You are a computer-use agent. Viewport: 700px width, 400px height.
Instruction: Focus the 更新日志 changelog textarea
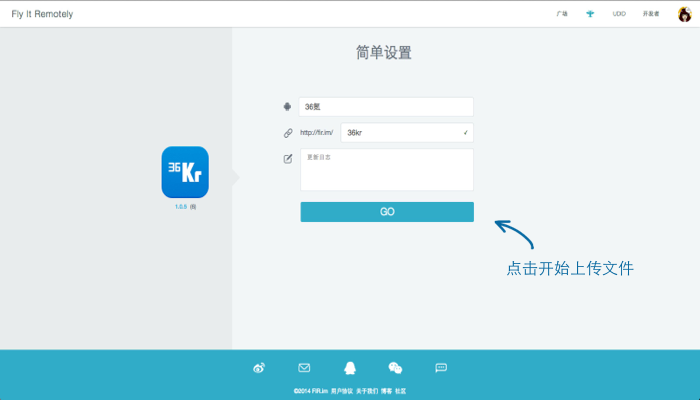(387, 170)
